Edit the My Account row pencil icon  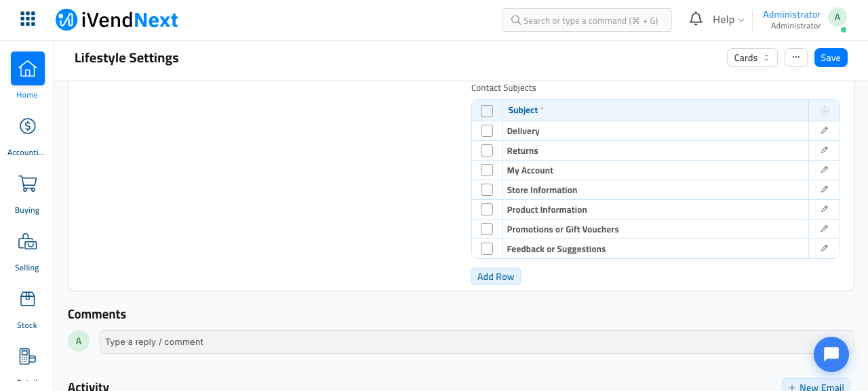pyautogui.click(x=825, y=170)
